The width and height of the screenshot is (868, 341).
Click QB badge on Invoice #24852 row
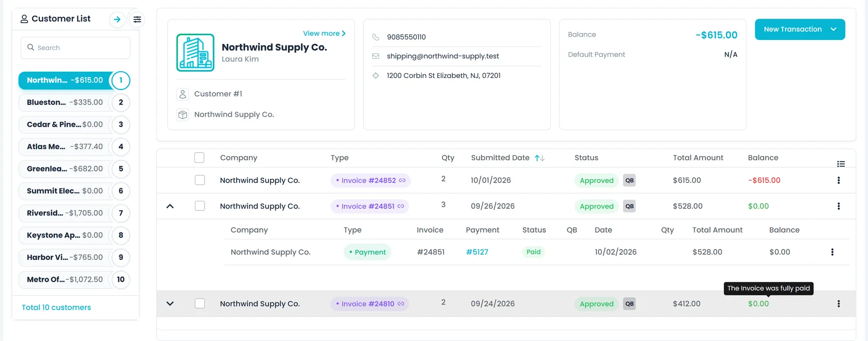click(629, 180)
